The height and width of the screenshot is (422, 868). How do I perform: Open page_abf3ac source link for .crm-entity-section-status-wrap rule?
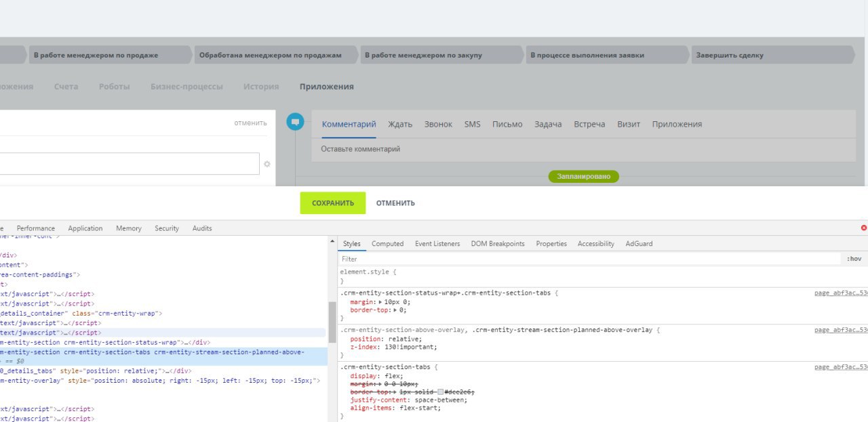[841, 293]
